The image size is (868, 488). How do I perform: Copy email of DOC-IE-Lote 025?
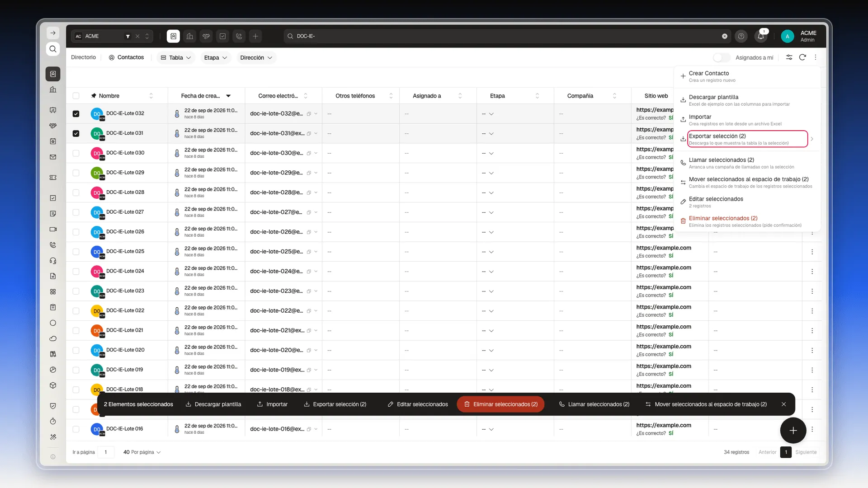pos(309,252)
